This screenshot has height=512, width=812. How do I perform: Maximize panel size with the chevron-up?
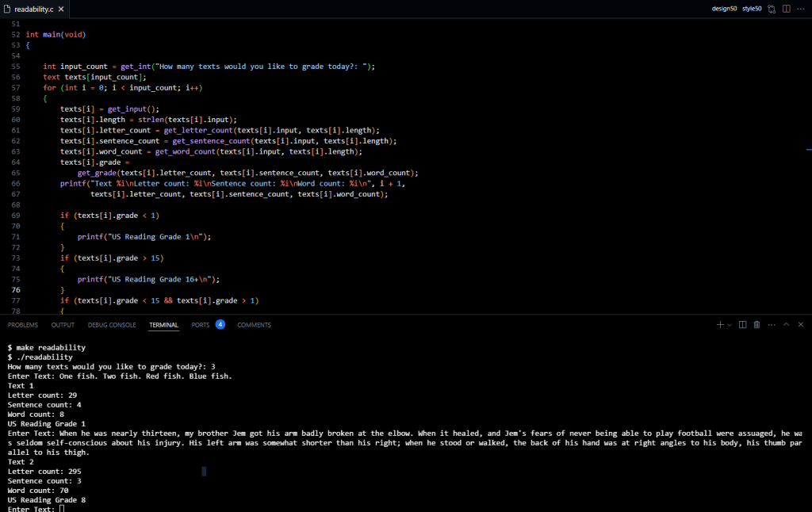tap(786, 325)
